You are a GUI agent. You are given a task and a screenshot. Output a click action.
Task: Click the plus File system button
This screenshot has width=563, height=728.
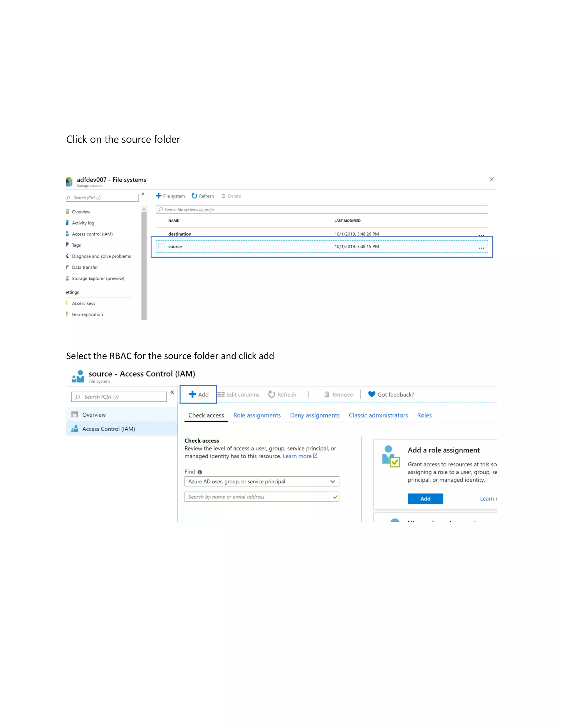(170, 196)
